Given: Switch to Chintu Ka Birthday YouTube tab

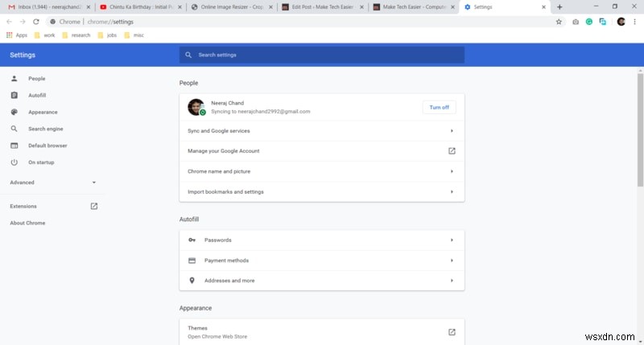Looking at the screenshot, I should click(140, 7).
